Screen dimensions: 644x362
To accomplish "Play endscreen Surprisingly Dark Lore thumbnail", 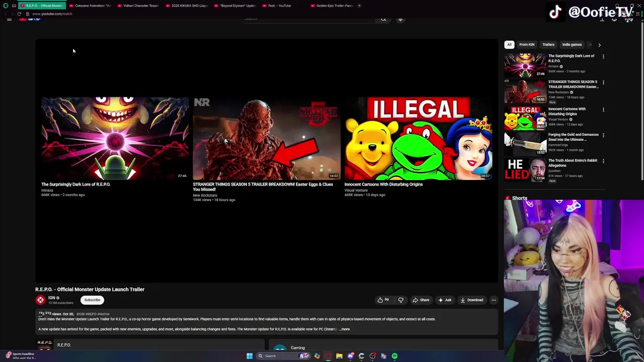I will tap(115, 138).
